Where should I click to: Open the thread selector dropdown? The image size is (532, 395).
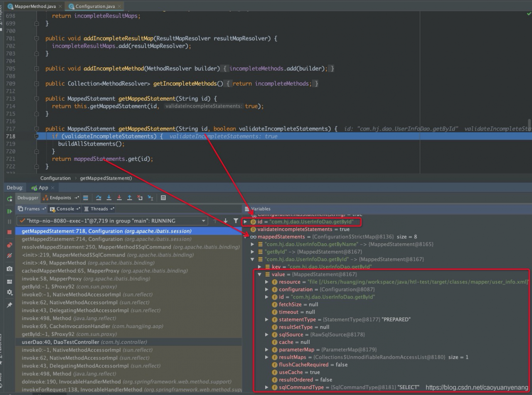coord(204,221)
